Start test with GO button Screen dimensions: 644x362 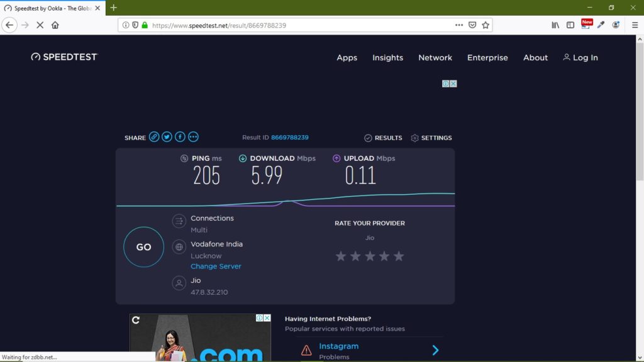point(144,247)
